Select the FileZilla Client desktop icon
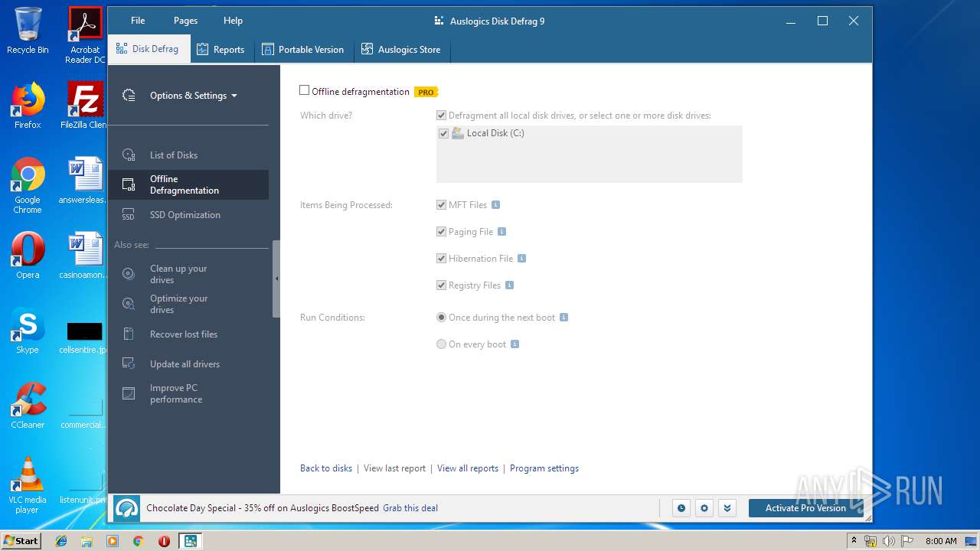Image resolution: width=980 pixels, height=551 pixels. point(85,106)
